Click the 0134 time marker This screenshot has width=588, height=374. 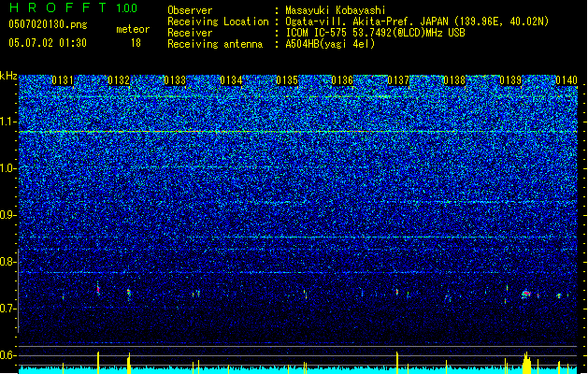(x=231, y=80)
